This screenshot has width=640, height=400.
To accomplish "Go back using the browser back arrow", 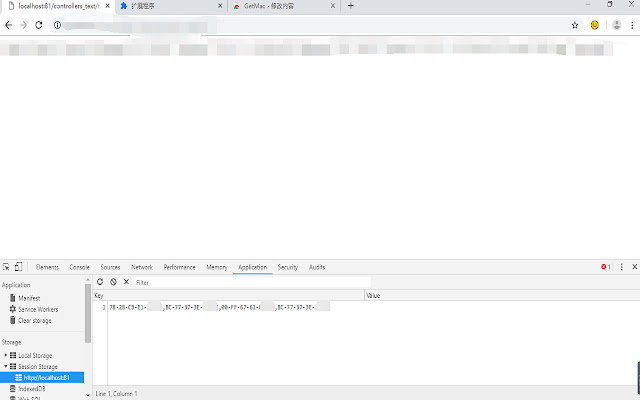I will [x=8, y=25].
